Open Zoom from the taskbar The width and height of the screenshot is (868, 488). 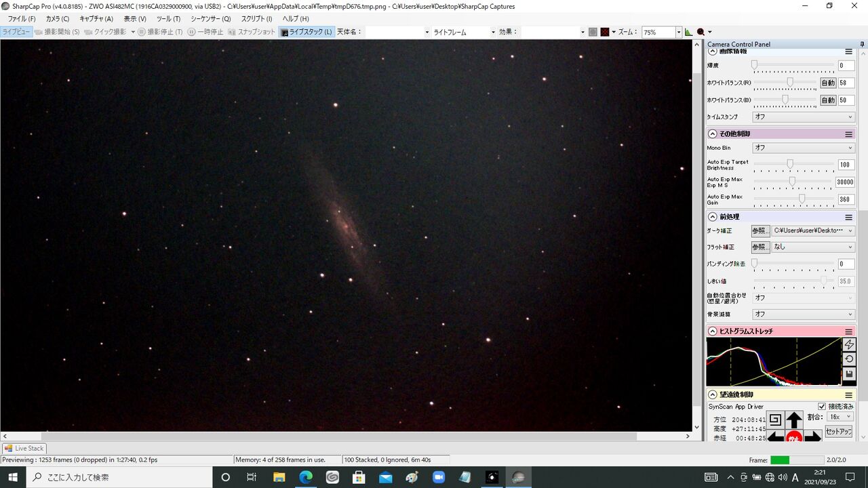(438, 477)
